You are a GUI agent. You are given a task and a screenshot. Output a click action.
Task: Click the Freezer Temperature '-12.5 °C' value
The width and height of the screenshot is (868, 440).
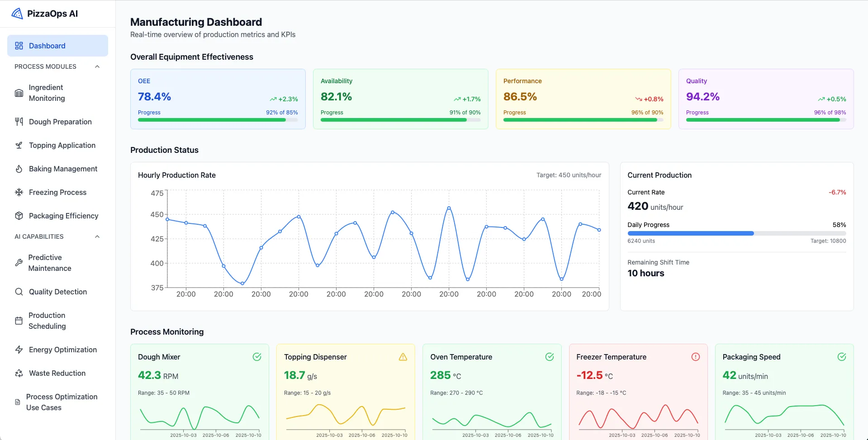click(595, 375)
